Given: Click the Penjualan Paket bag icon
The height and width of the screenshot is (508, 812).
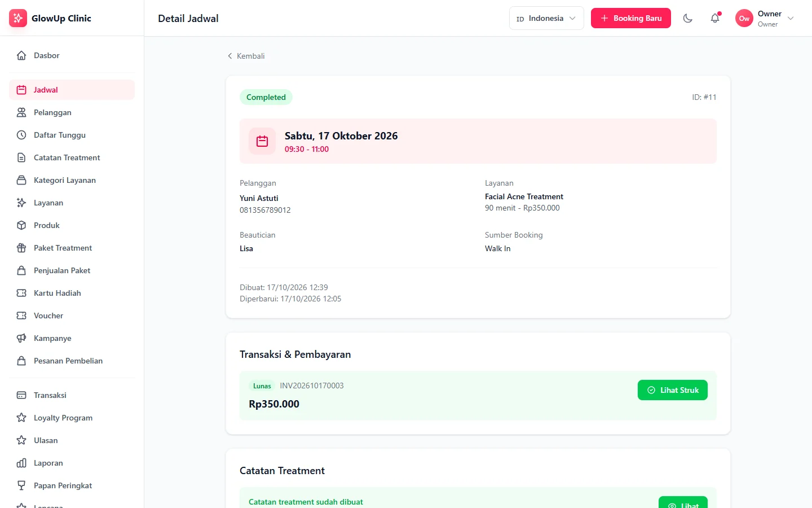Looking at the screenshot, I should click(x=21, y=270).
